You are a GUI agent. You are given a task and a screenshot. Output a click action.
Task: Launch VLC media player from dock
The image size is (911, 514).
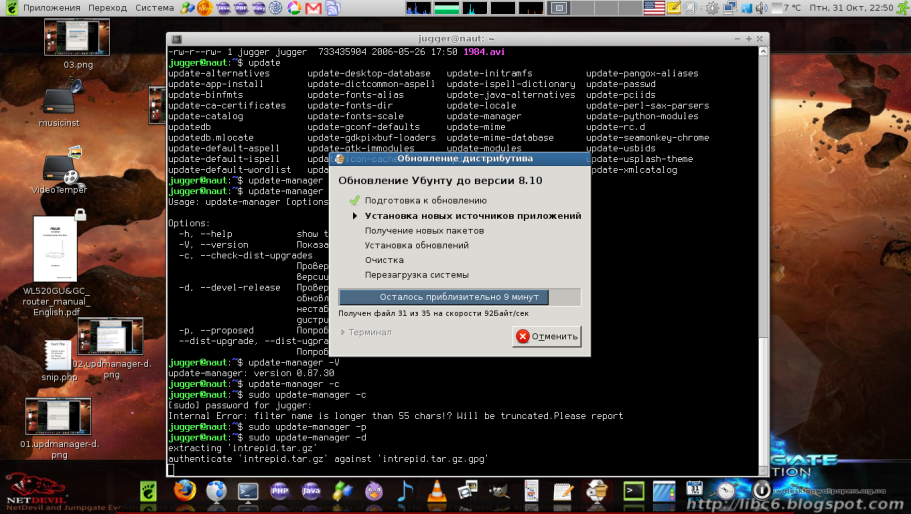coord(436,491)
